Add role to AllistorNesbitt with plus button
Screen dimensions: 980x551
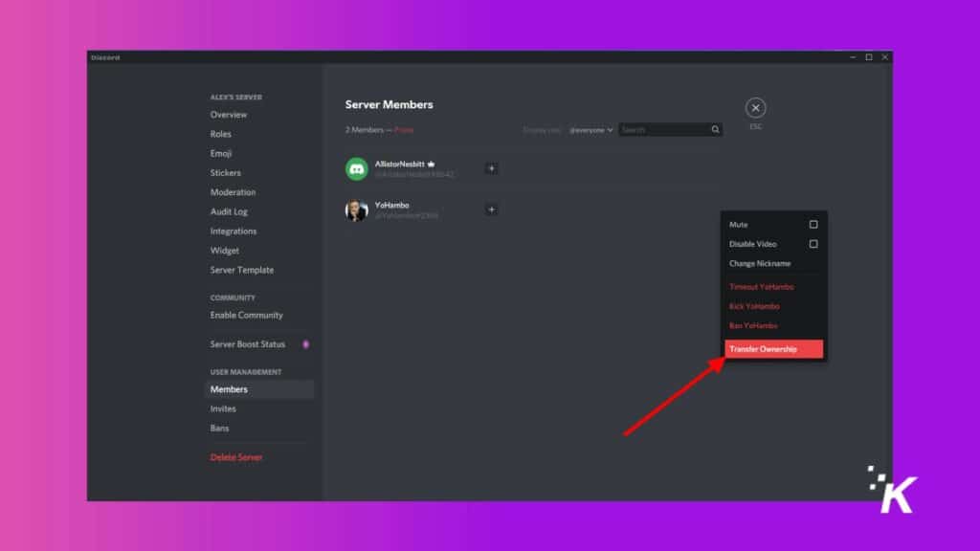[491, 168]
